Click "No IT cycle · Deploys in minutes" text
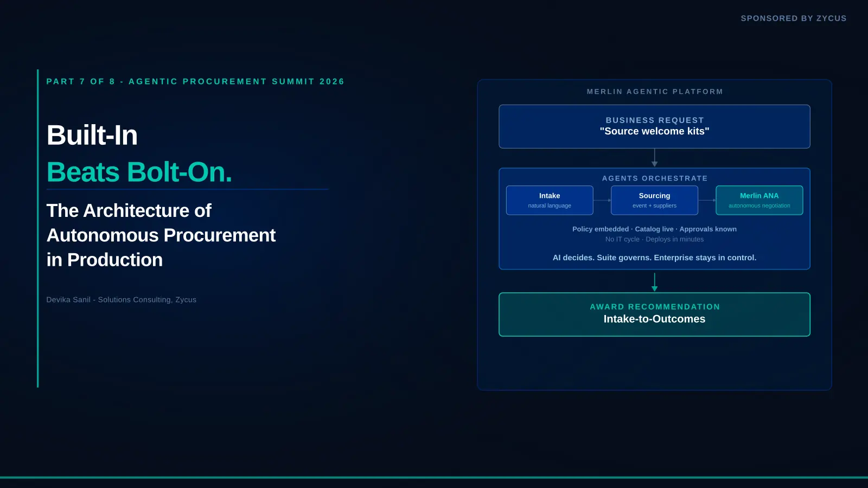This screenshot has width=868, height=488. 655,240
